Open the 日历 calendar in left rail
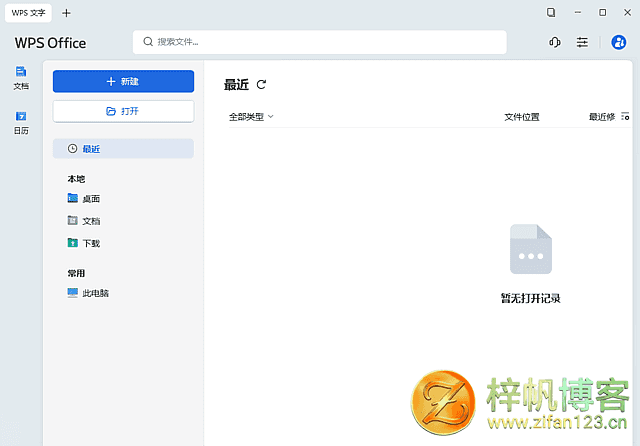This screenshot has width=640, height=446. tap(21, 122)
